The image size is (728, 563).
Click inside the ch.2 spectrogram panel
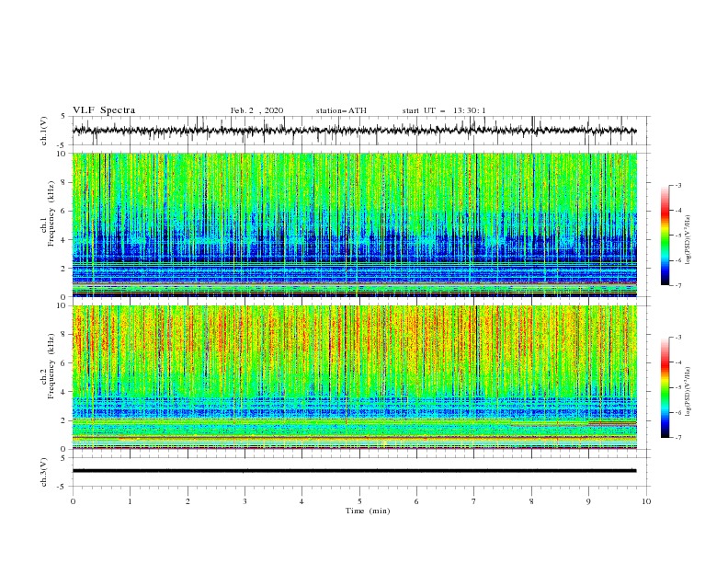pyautogui.click(x=354, y=377)
